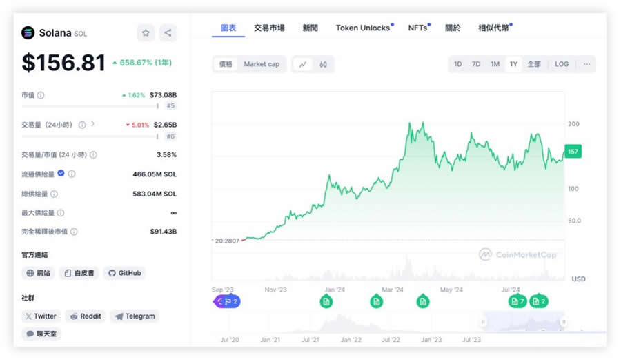Open the chart more options ellipsis
The width and height of the screenshot is (621, 364).
586,64
